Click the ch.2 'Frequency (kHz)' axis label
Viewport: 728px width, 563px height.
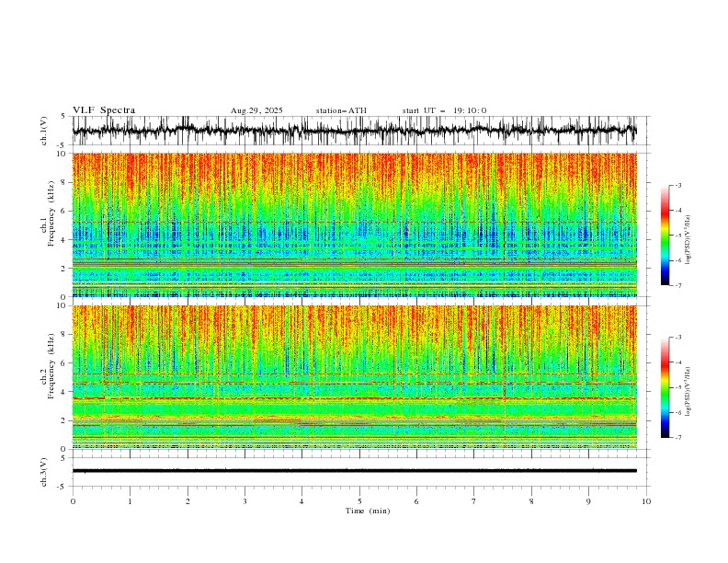point(51,365)
